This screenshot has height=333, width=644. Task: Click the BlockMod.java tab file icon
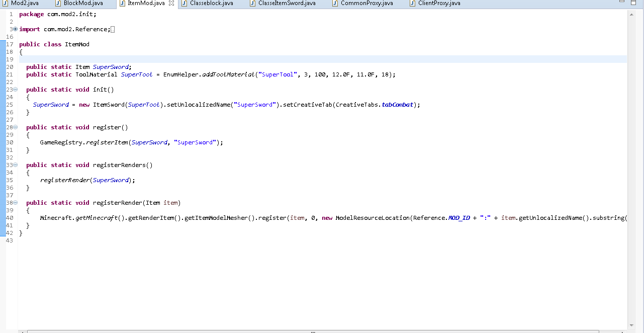(59, 3)
